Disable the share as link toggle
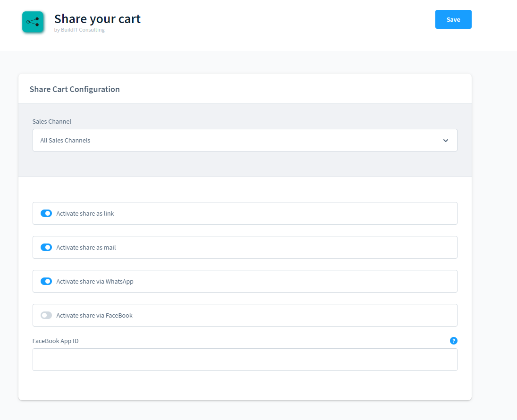This screenshot has height=420, width=517. point(46,213)
